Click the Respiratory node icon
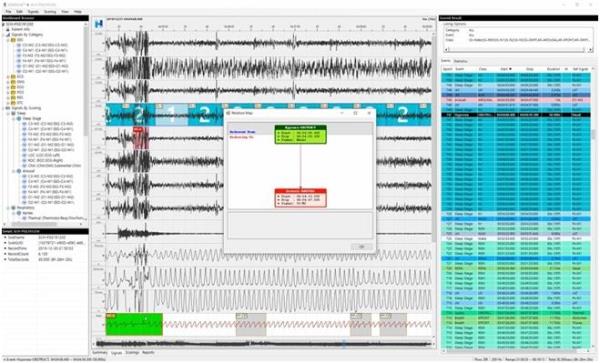 tap(13, 208)
